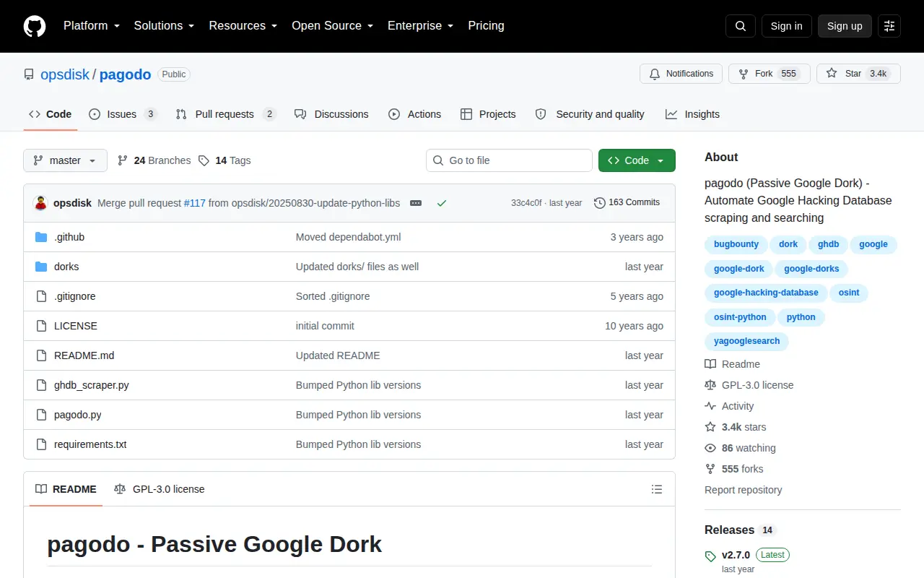Open the Projects tab
This screenshot has height=578, width=924.
pyautogui.click(x=488, y=114)
